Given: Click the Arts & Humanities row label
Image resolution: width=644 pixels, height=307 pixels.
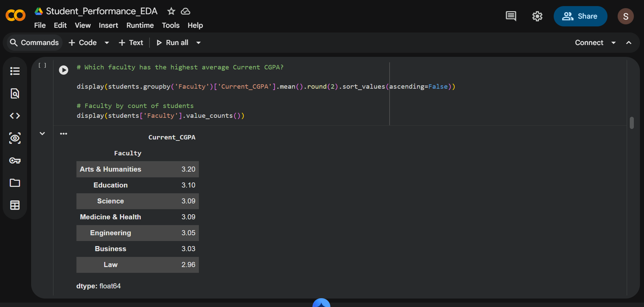Looking at the screenshot, I should [111, 169].
